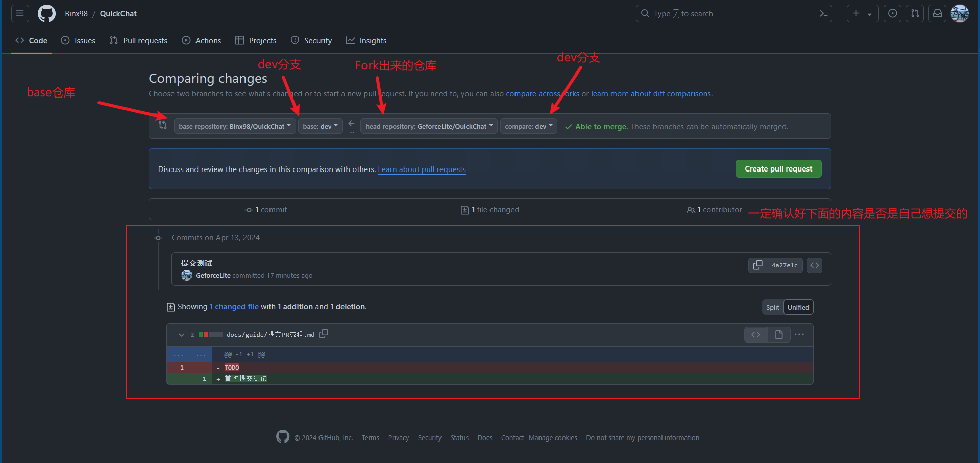Image resolution: width=980 pixels, height=463 pixels.
Task: Expand hidden lines in diff hunk header
Action: [x=189, y=354]
